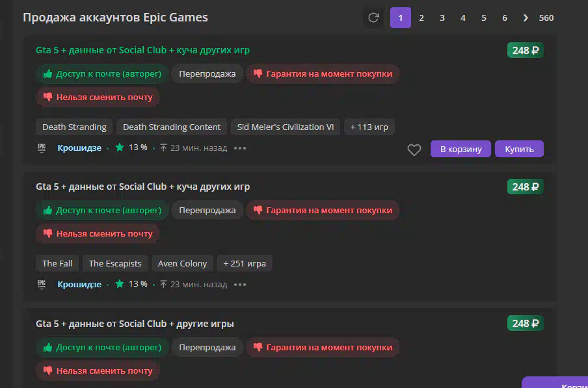Click the 'Нельзя сменить почту' badge in the 113-game listing
The height and width of the screenshot is (388, 588).
point(98,97)
